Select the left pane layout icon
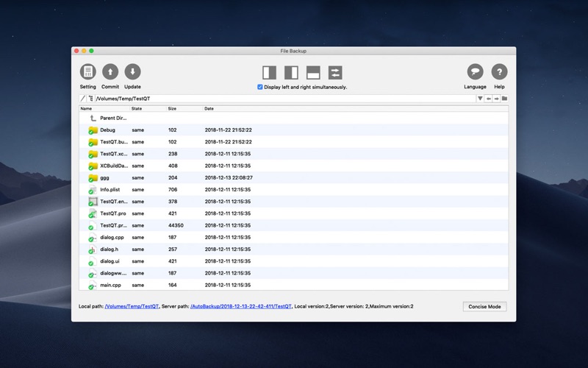This screenshot has width=588, height=368. point(269,72)
